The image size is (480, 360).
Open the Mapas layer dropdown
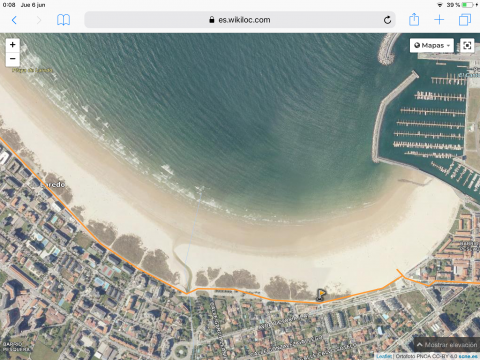tap(432, 45)
